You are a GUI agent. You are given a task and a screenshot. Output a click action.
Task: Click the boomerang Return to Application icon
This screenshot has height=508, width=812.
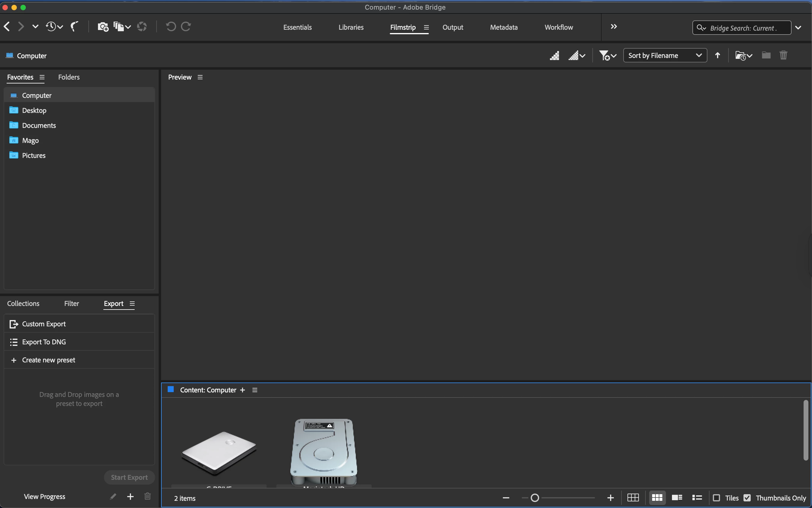pos(74,26)
